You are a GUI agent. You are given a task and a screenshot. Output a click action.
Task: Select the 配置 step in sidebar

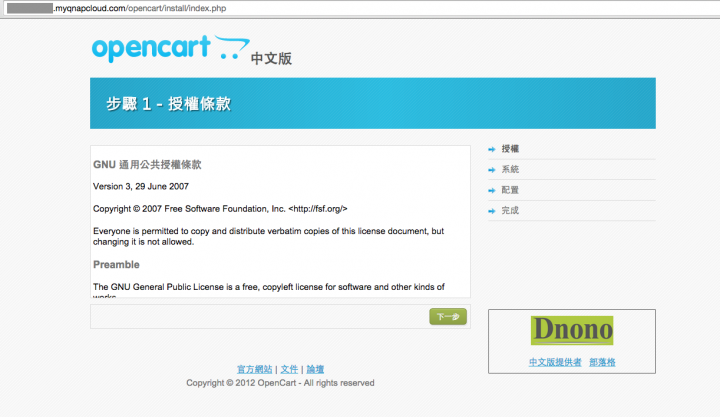(x=510, y=190)
